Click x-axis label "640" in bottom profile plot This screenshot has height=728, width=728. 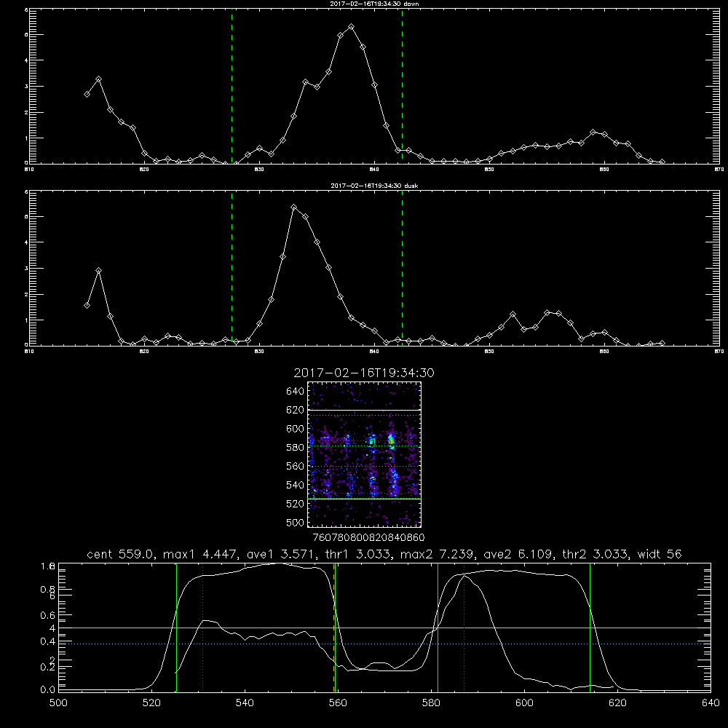[711, 703]
